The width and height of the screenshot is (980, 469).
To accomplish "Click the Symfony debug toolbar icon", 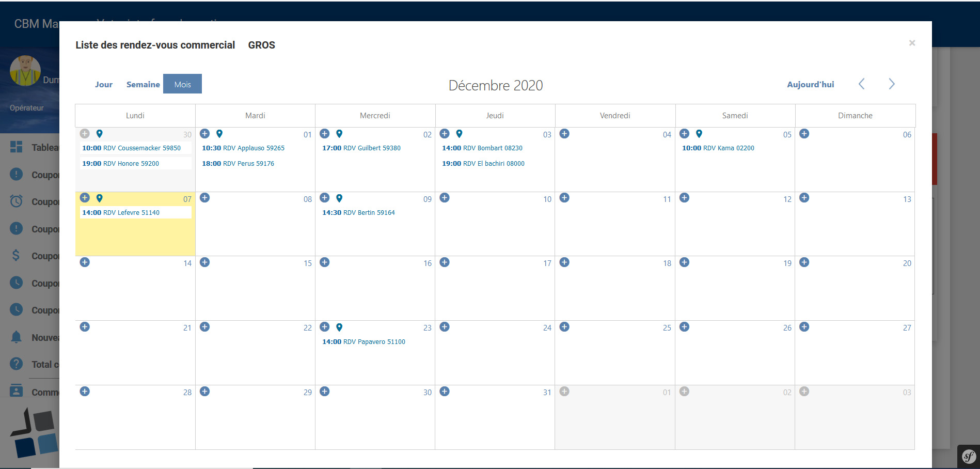I will click(x=969, y=457).
